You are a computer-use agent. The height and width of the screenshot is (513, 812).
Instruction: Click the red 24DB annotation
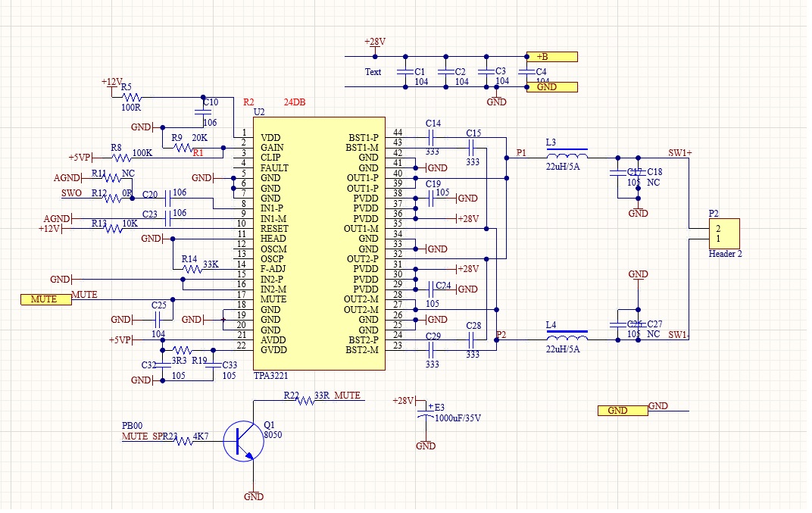tap(295, 102)
